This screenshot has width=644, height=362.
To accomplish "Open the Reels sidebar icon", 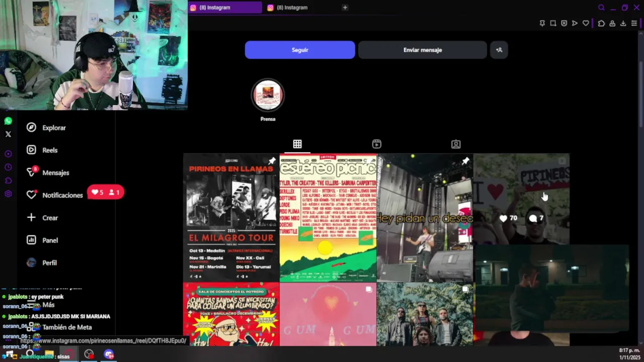I will (31, 150).
